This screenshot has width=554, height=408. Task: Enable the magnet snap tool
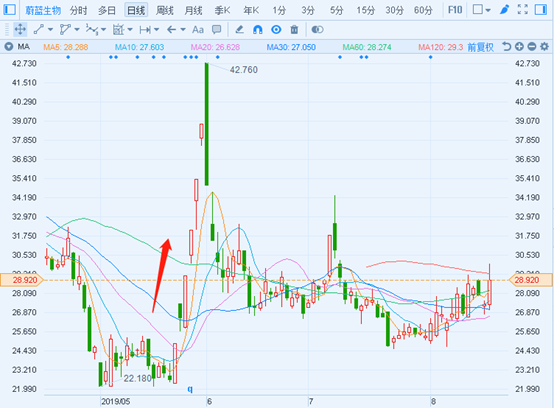[258, 30]
